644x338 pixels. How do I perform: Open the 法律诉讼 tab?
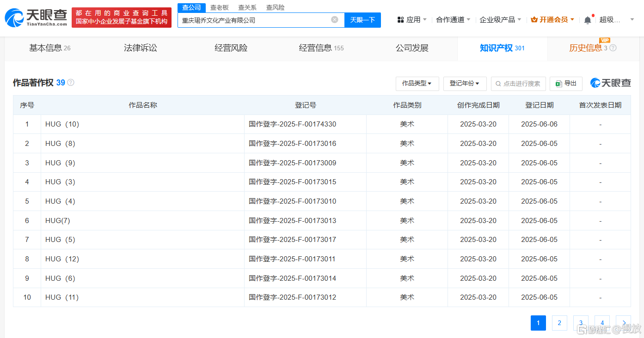pos(141,48)
